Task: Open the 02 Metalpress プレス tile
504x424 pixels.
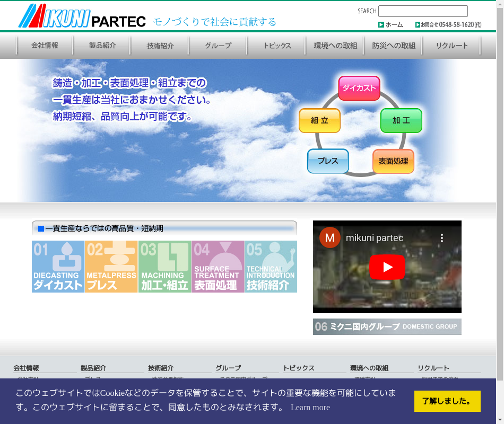Action: [x=111, y=267]
